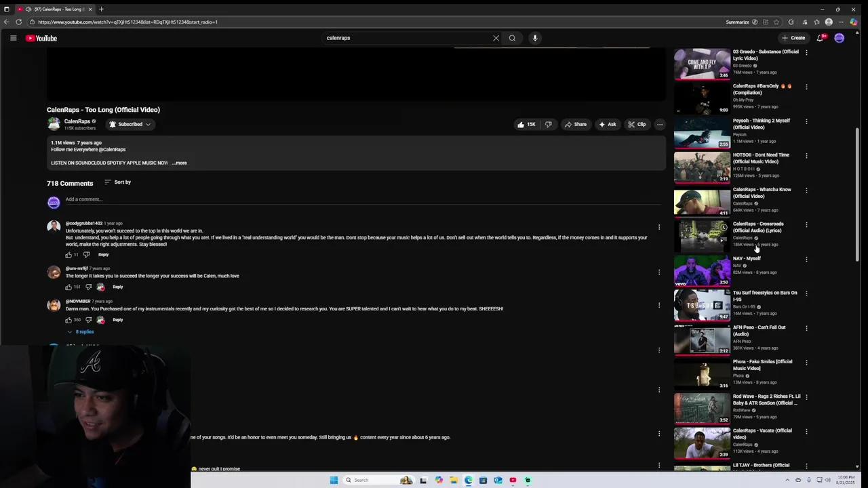Click the Add a comment field
The height and width of the screenshot is (488, 868).
click(363, 199)
